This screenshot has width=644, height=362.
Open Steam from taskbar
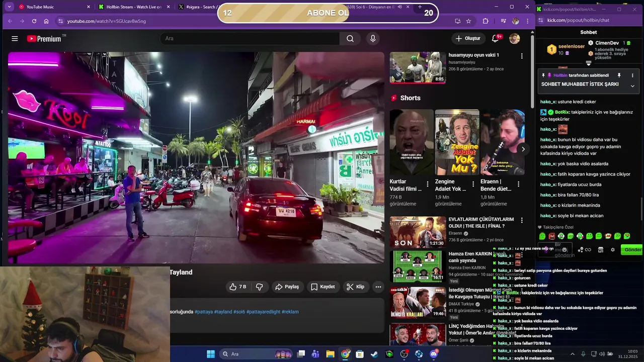pyautogui.click(x=374, y=354)
